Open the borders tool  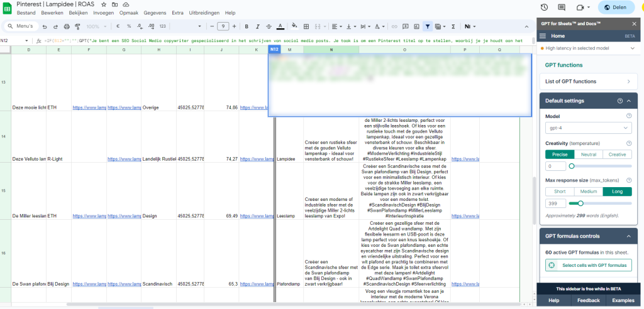(306, 26)
